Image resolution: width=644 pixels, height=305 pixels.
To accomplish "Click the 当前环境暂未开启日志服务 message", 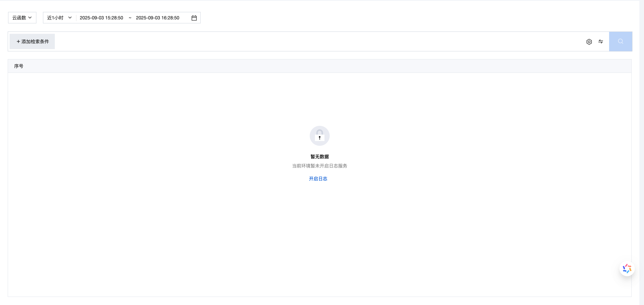I will pos(320,166).
